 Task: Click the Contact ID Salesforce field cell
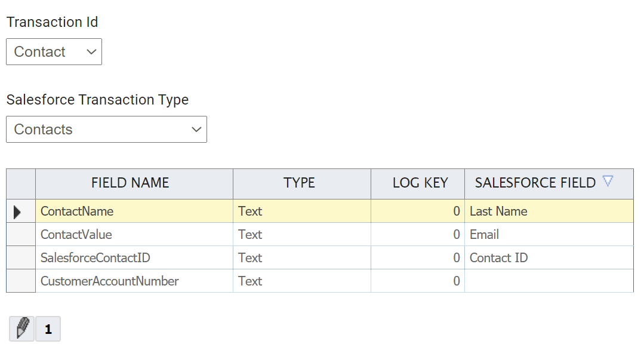tap(549, 258)
